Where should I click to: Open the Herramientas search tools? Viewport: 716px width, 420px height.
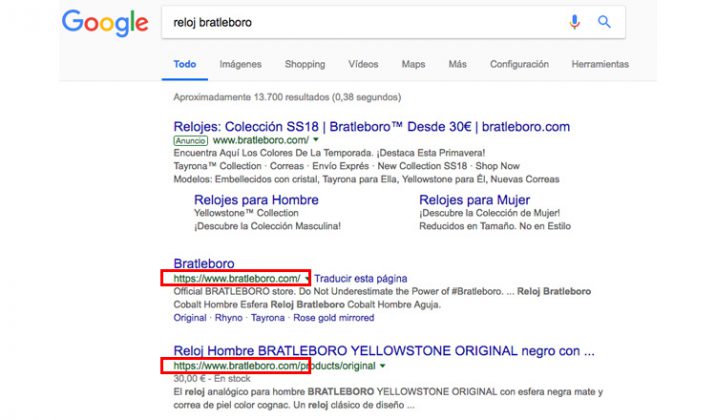click(x=600, y=64)
